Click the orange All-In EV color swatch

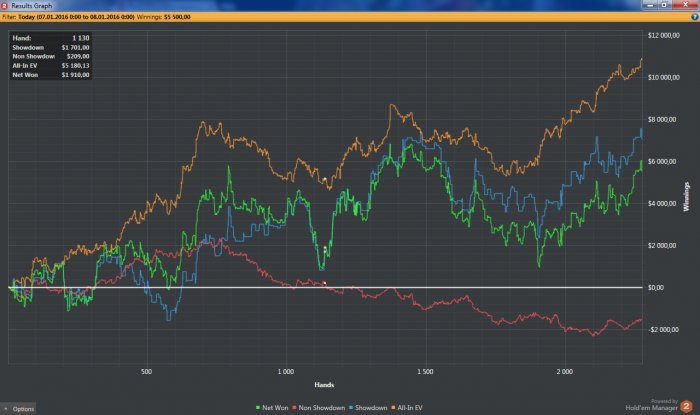[x=393, y=407]
